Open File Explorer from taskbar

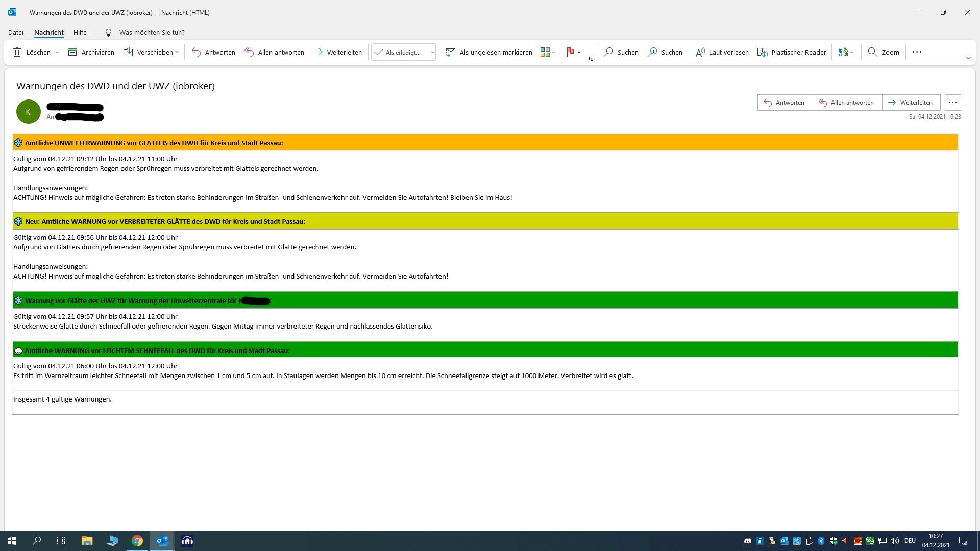pos(87,541)
